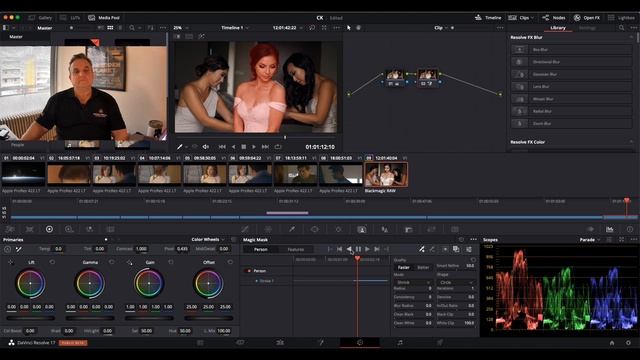Select node 02 in the node graph
640x360 pixels.
click(x=427, y=78)
